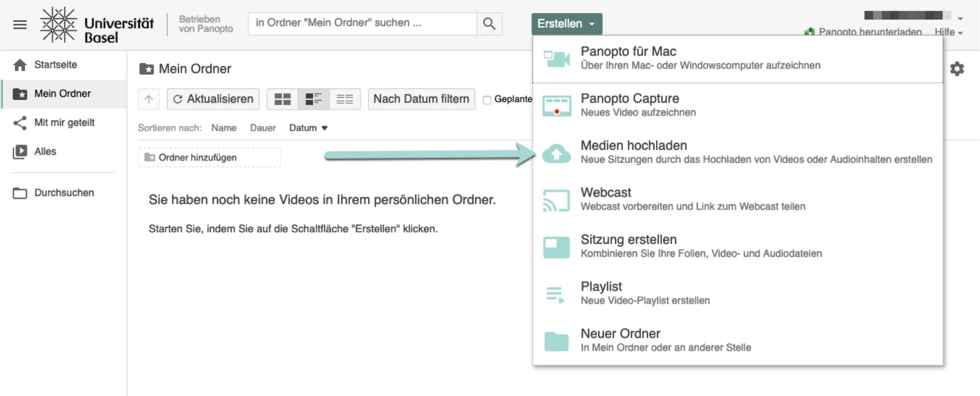The height and width of the screenshot is (396, 980).
Task: Click the Medien hochladen cloud icon
Action: (556, 153)
